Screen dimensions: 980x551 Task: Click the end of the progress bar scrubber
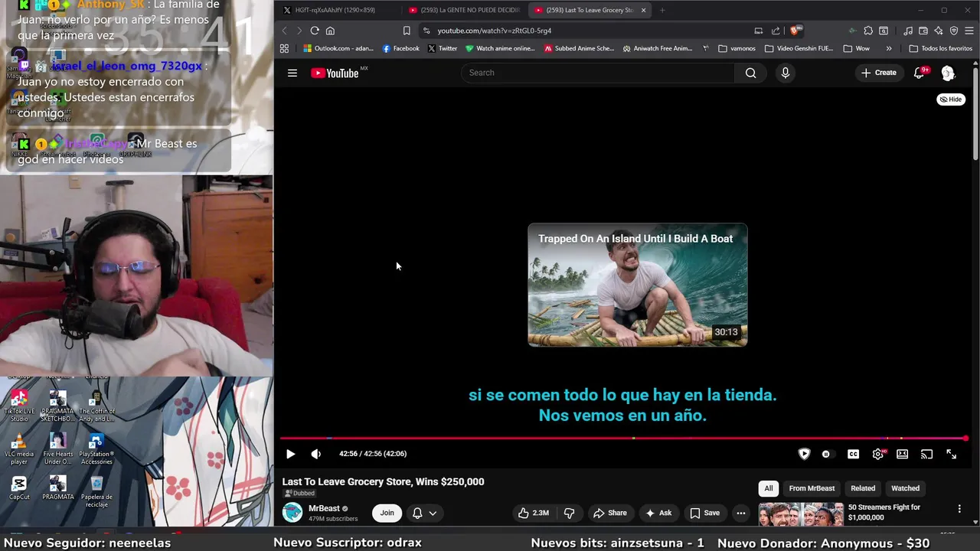click(x=965, y=439)
